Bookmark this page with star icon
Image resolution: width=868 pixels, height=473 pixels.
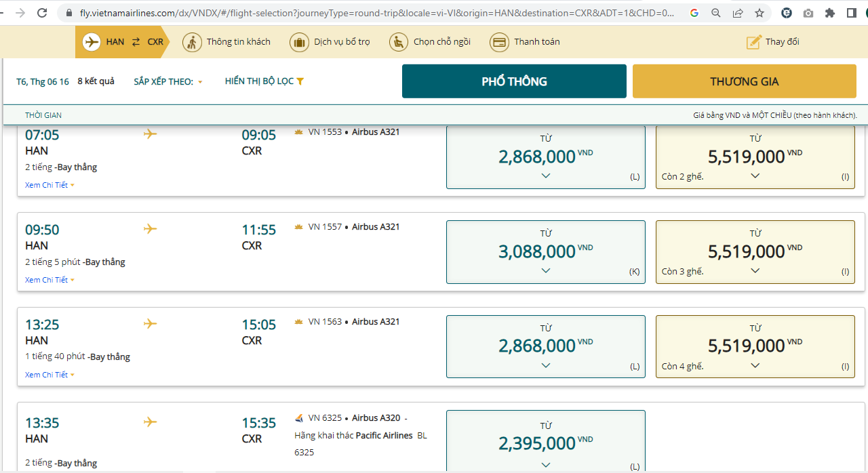tap(759, 13)
